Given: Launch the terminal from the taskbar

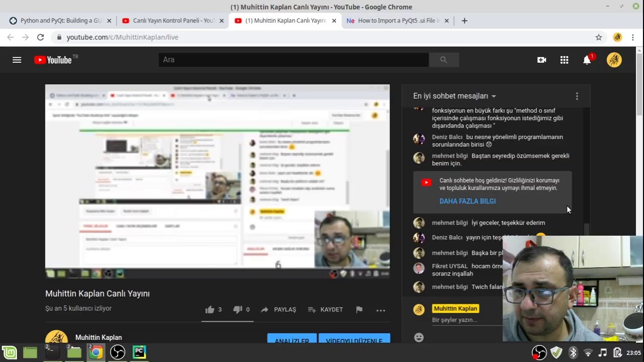Looking at the screenshot, I should click(x=52, y=352).
